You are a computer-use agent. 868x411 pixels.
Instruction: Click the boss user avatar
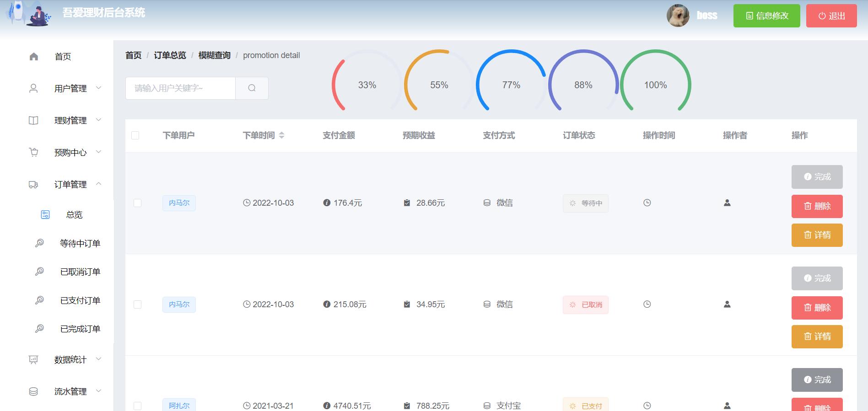pos(678,16)
